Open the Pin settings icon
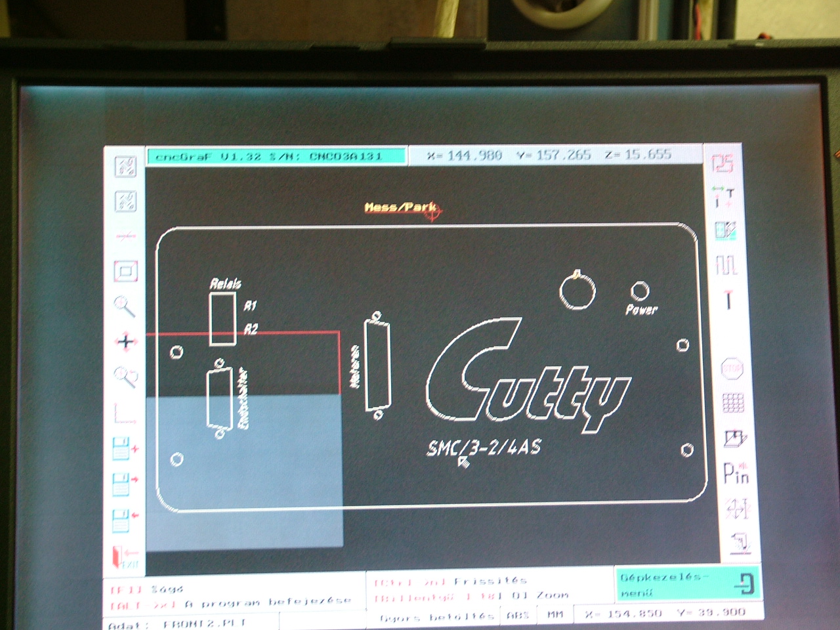The width and height of the screenshot is (840, 630). 735,472
